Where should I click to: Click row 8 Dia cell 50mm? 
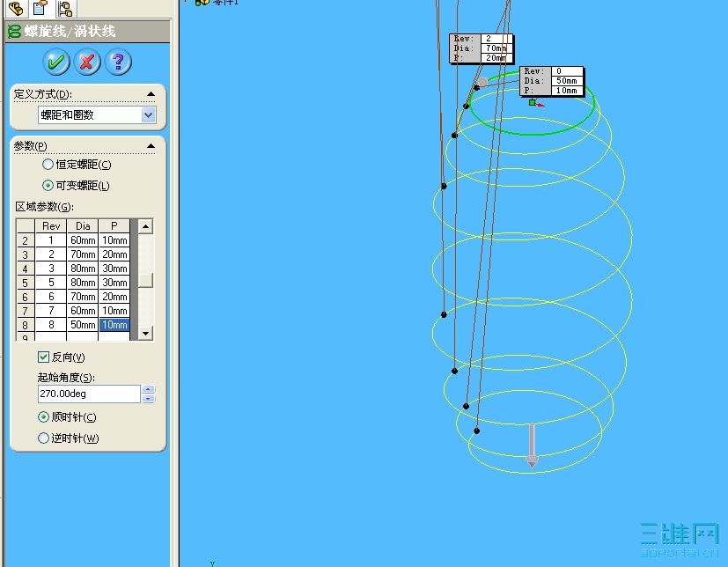click(83, 325)
